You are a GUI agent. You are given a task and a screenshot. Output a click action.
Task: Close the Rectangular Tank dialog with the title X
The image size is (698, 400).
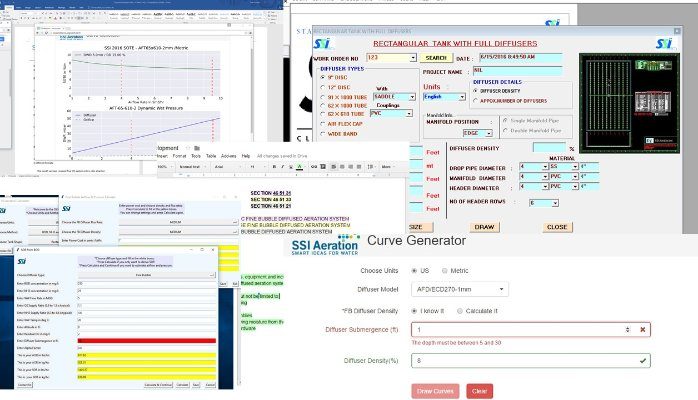click(677, 31)
